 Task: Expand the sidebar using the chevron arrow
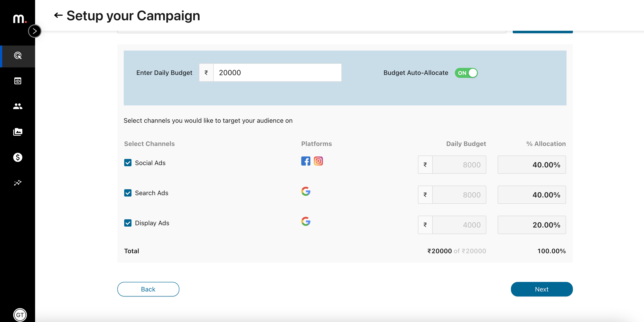(35, 31)
